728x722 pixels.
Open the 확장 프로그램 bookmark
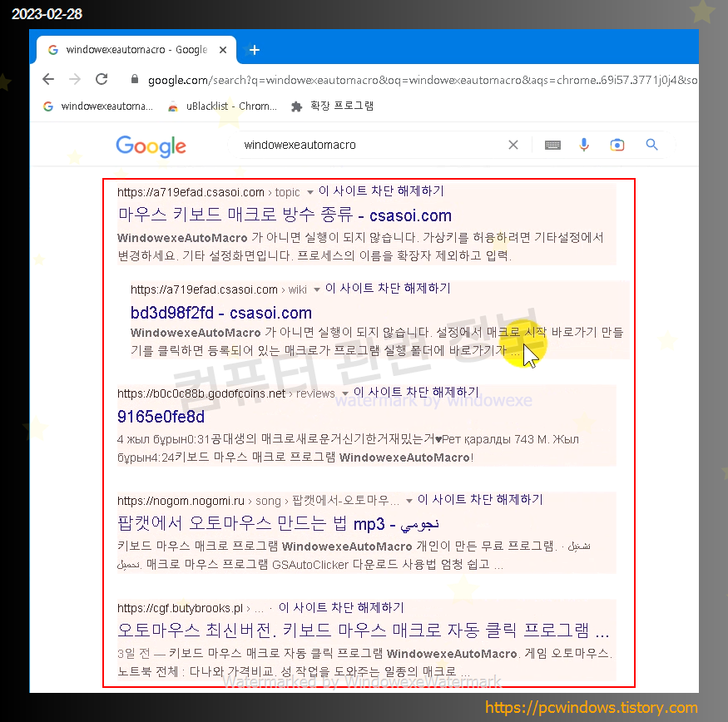[x=333, y=106]
